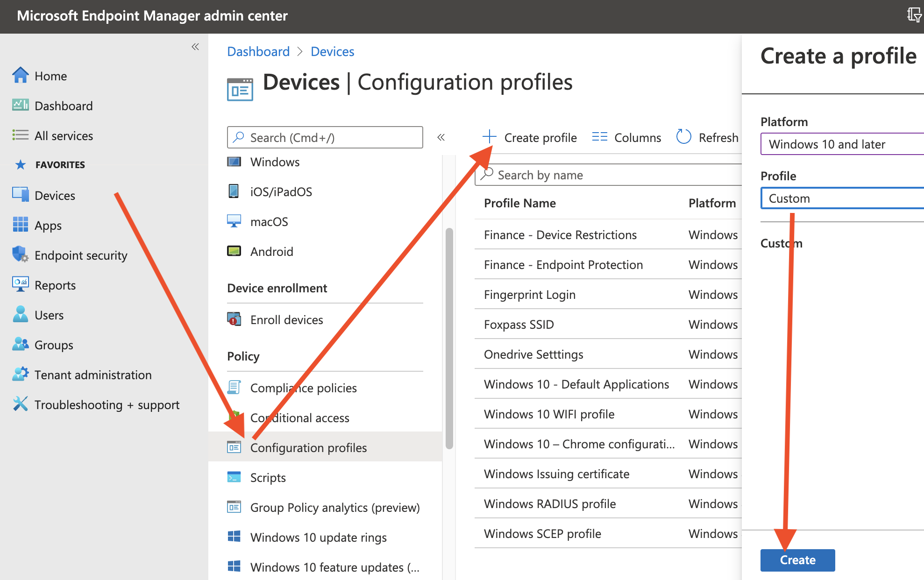Click the macOS monitor icon
924x580 pixels.
(x=234, y=221)
